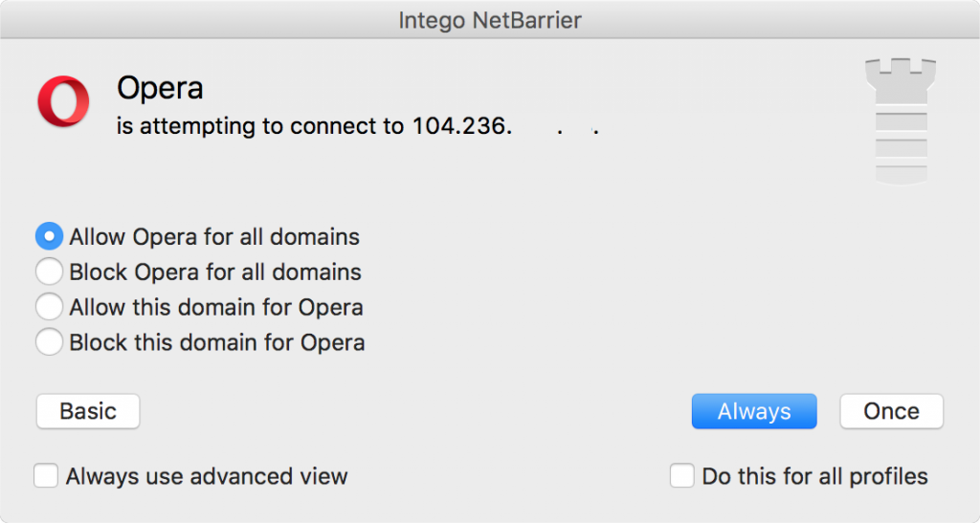
Task: Click the Intego NetBarrier title bar
Action: click(490, 20)
